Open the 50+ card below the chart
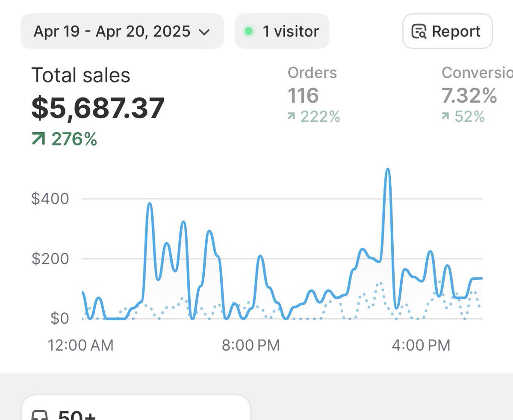The image size is (513, 420). (x=136, y=407)
